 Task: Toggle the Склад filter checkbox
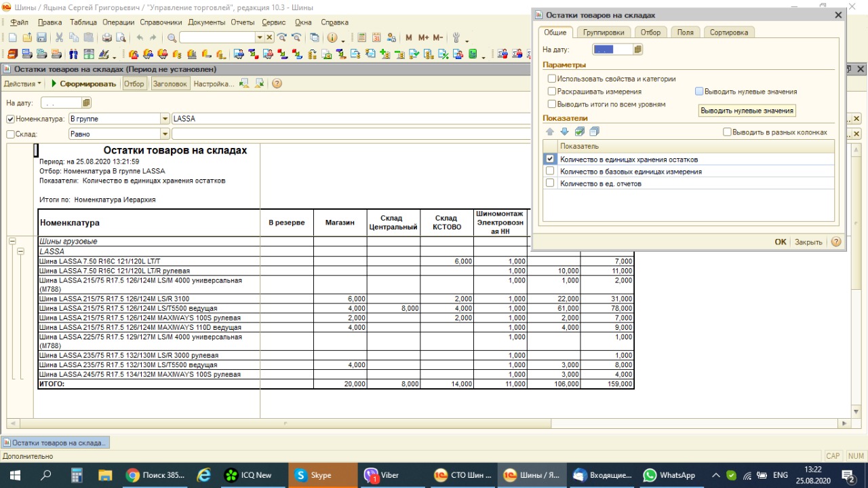(10, 134)
